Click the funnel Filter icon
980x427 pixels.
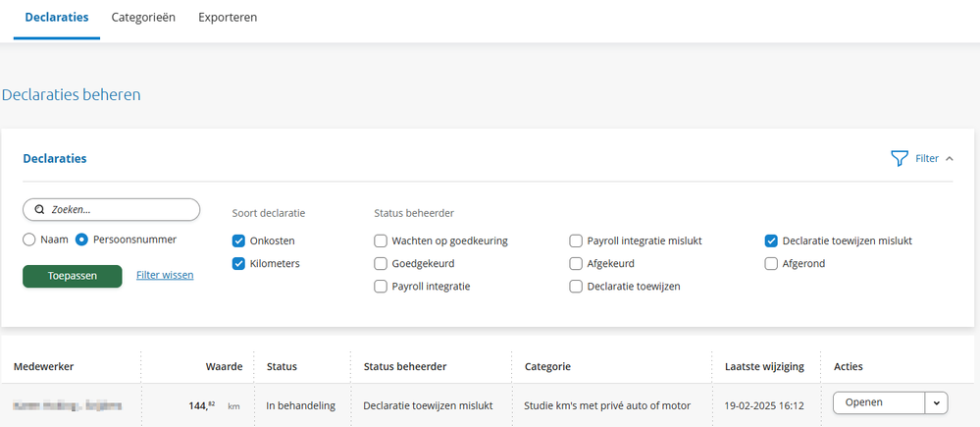click(x=899, y=158)
